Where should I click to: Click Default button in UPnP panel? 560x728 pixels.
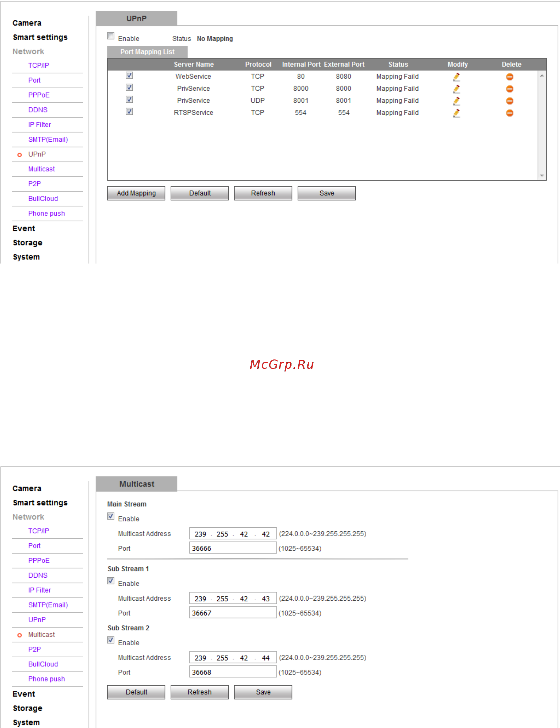click(x=200, y=193)
